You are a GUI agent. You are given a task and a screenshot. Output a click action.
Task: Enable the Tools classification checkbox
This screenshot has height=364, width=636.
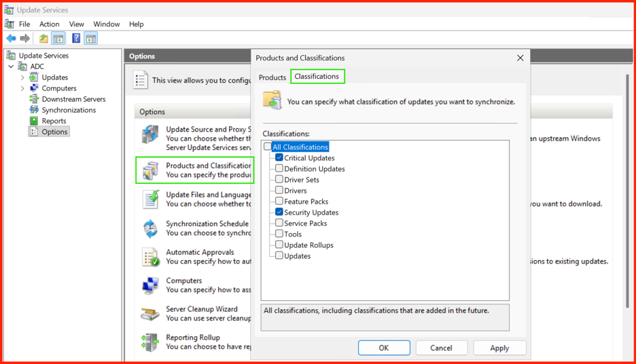pos(279,234)
